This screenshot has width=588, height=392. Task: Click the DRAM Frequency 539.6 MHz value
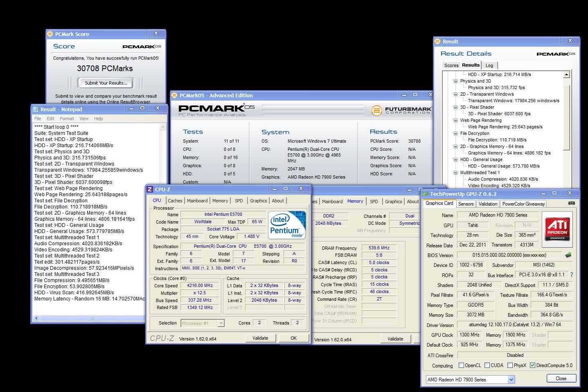pyautogui.click(x=379, y=248)
